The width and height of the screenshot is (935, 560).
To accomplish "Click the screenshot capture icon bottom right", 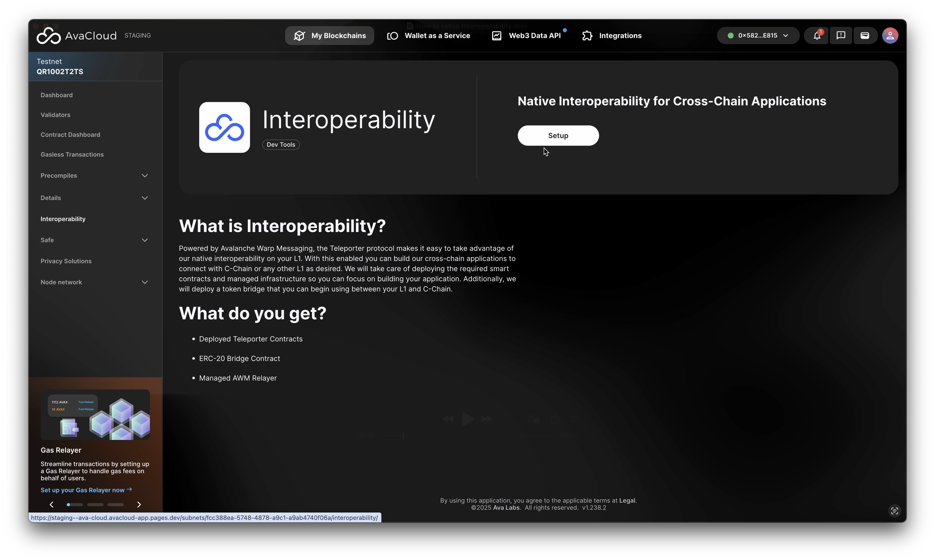I will point(894,511).
